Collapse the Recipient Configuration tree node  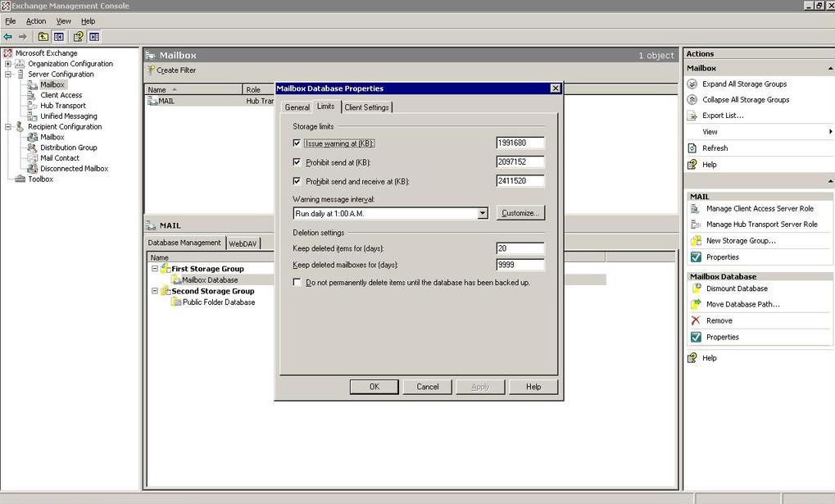(8, 127)
